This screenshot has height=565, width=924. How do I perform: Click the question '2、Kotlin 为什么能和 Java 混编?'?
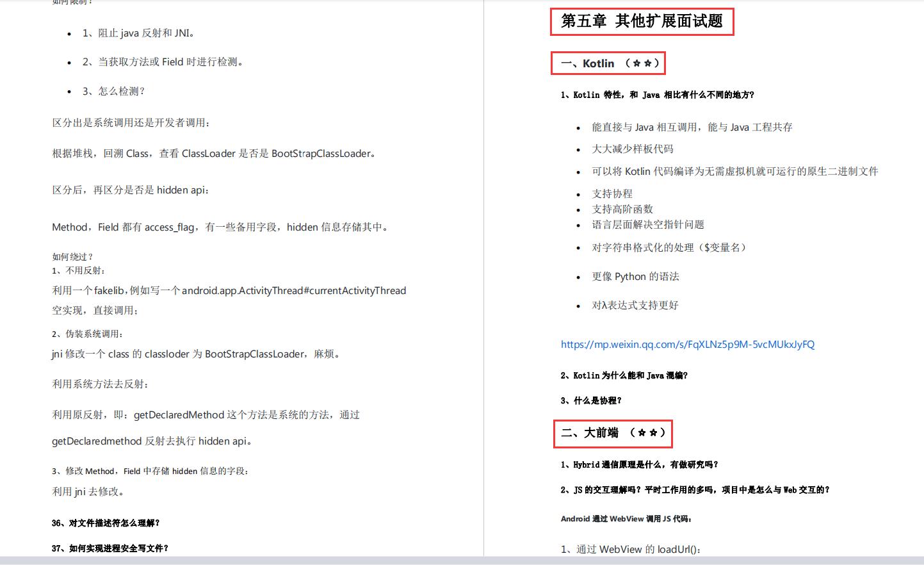624,376
